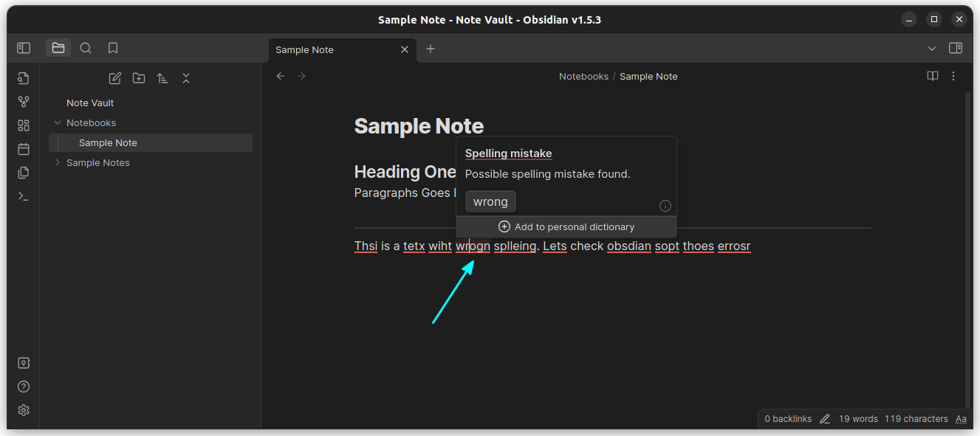Switch to reading view
Viewport: 980px width, 436px height.
[932, 76]
